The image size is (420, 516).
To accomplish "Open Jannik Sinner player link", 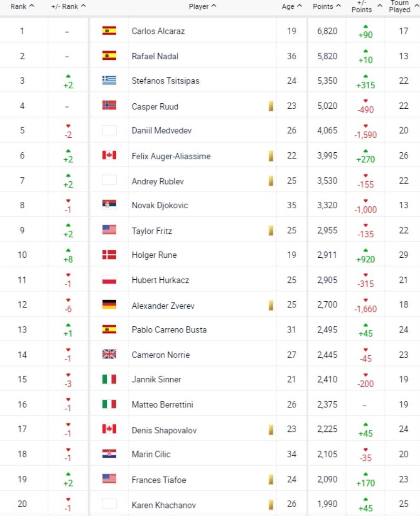I will (x=156, y=380).
